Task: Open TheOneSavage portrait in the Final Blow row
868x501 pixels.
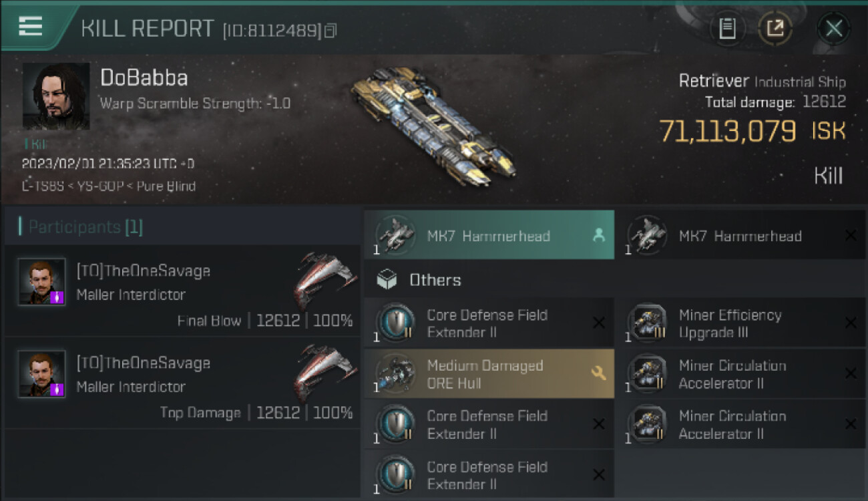Action: pyautogui.click(x=41, y=282)
